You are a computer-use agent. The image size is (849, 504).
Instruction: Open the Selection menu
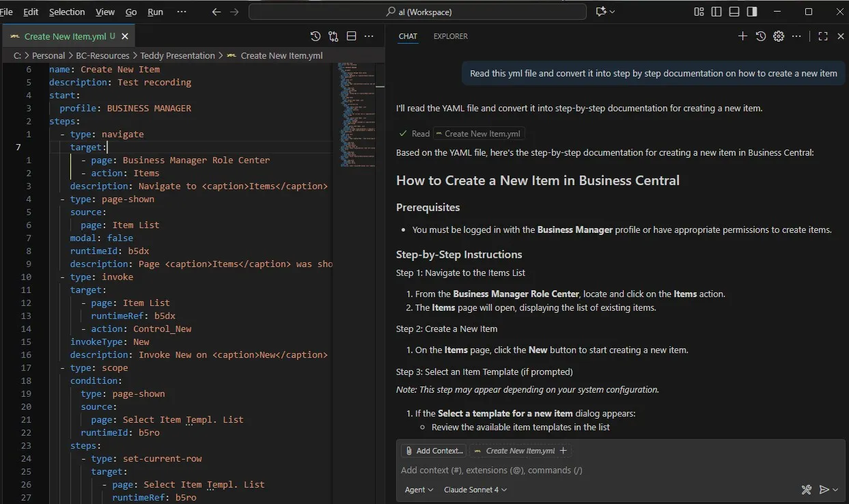(x=67, y=12)
